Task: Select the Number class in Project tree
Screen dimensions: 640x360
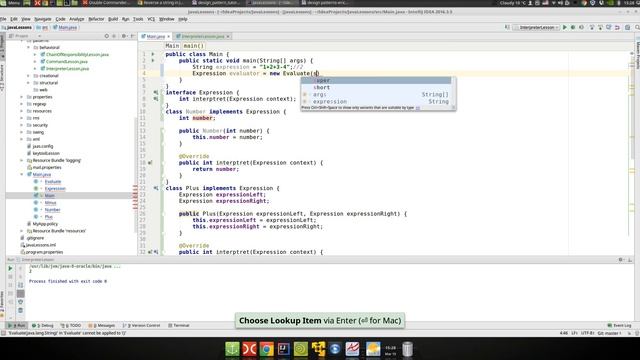Action: click(x=52, y=210)
